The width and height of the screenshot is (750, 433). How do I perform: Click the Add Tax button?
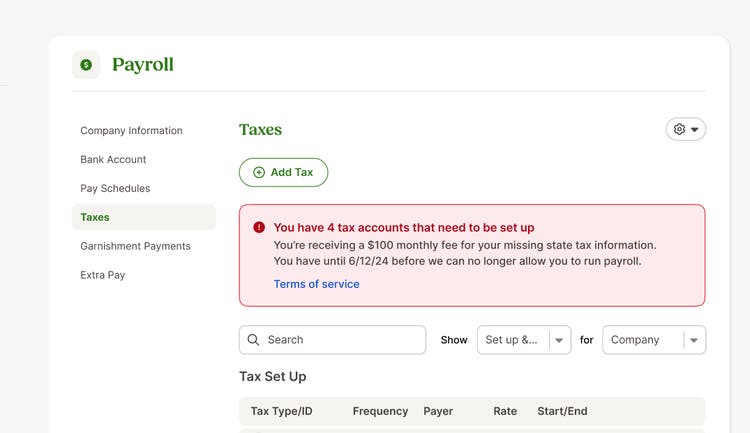(284, 172)
